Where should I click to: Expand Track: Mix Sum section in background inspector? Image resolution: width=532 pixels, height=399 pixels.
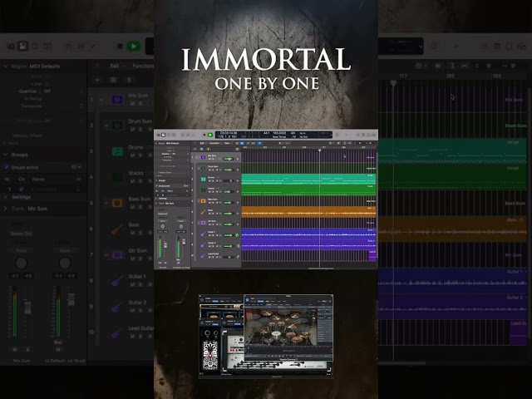click(x=6, y=209)
